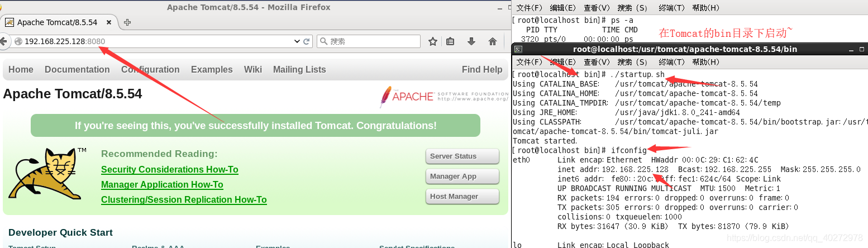Open the bookmarks list icon
Image resolution: width=868 pixels, height=248 pixels.
click(x=450, y=41)
